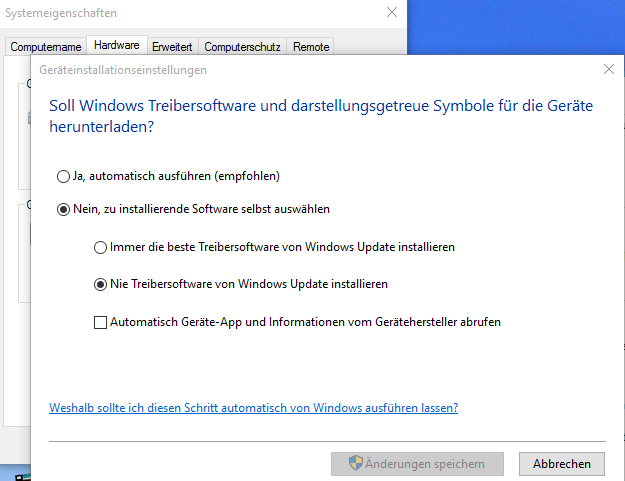The width and height of the screenshot is (625, 481).
Task: Switch to the 'Hardware' tab in Systemeigenschaften
Action: pos(117,45)
